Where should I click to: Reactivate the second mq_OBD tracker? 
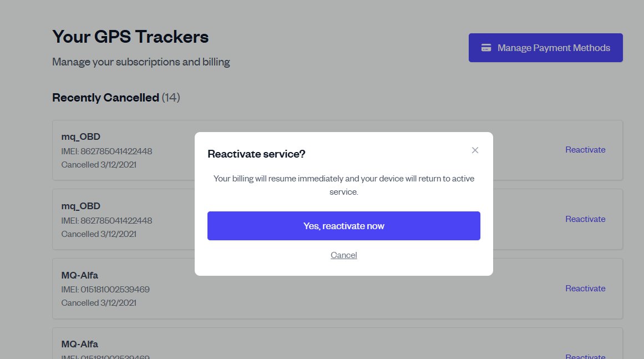pos(585,219)
